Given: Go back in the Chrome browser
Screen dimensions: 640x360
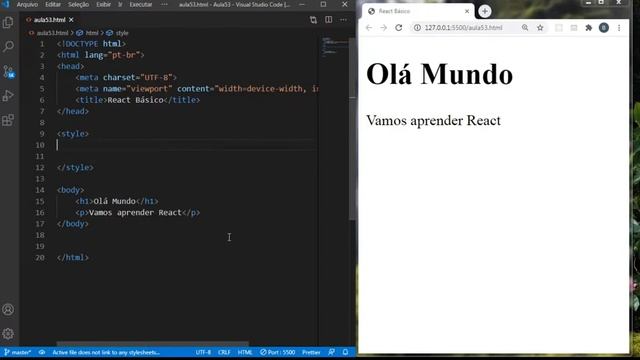Looking at the screenshot, I should coord(369,28).
